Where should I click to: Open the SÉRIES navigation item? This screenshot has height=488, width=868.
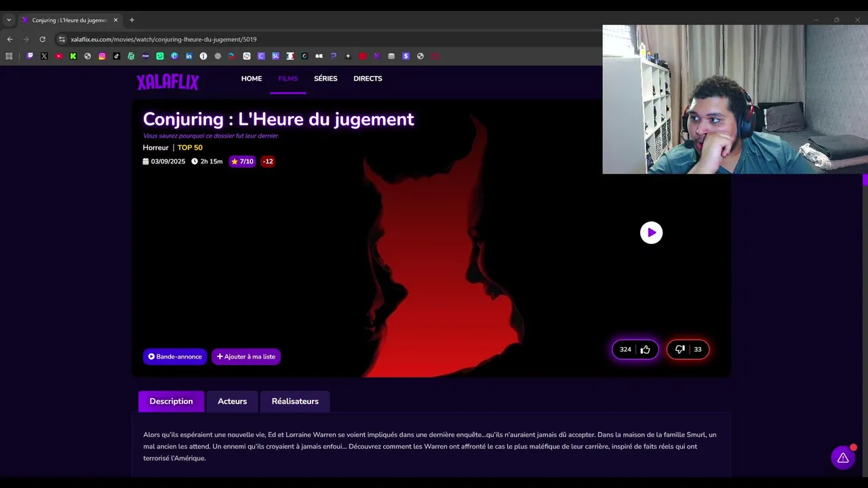click(x=325, y=79)
